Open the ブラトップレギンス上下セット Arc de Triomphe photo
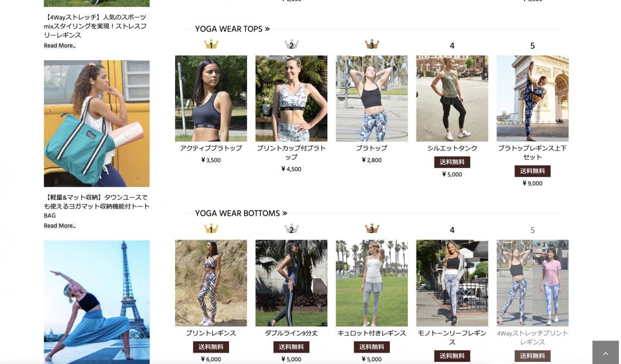Viewport: 621px width, 364px height. 533,98
